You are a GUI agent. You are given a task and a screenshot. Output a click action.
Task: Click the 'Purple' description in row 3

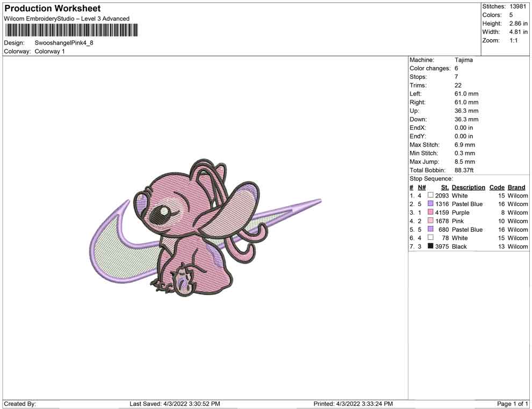point(461,213)
